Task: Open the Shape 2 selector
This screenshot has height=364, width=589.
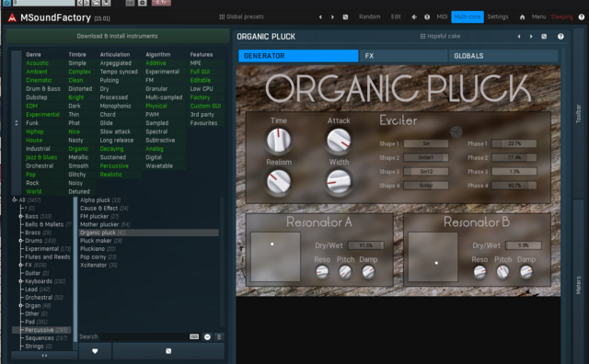Action: point(426,157)
